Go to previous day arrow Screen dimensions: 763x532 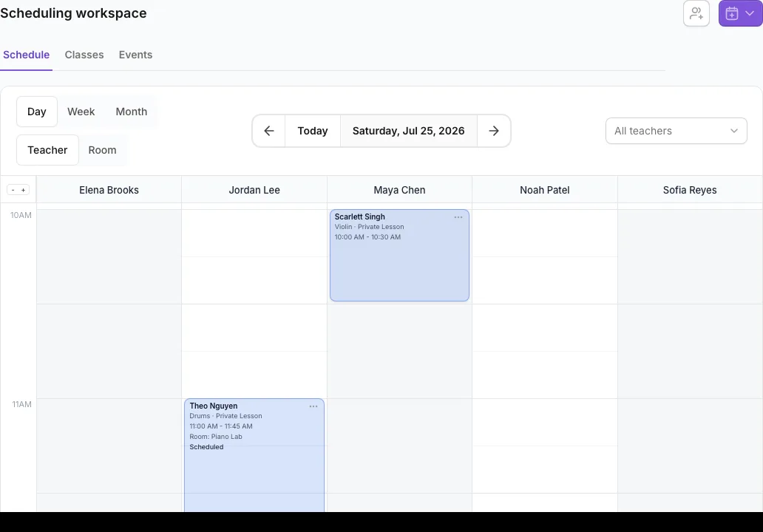coord(269,131)
